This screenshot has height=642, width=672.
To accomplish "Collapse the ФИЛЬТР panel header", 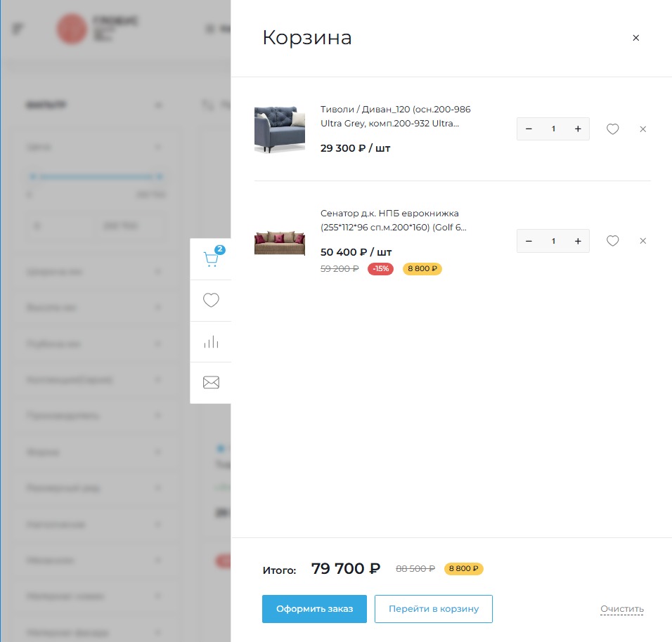I will (x=159, y=104).
